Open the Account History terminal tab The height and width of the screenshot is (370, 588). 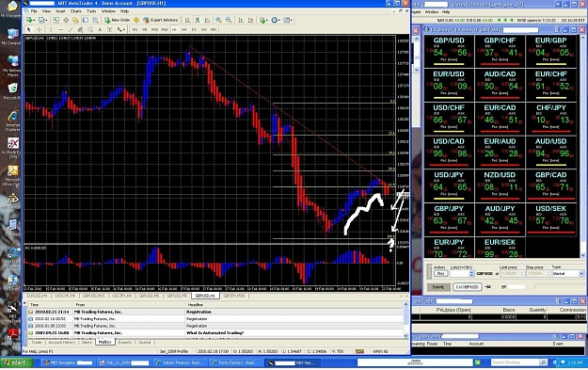(x=61, y=343)
